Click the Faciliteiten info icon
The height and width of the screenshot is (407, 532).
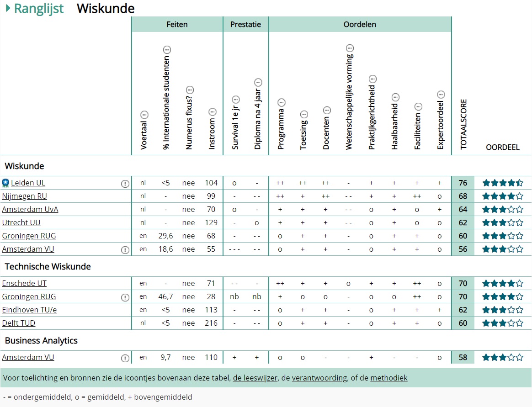(418, 107)
